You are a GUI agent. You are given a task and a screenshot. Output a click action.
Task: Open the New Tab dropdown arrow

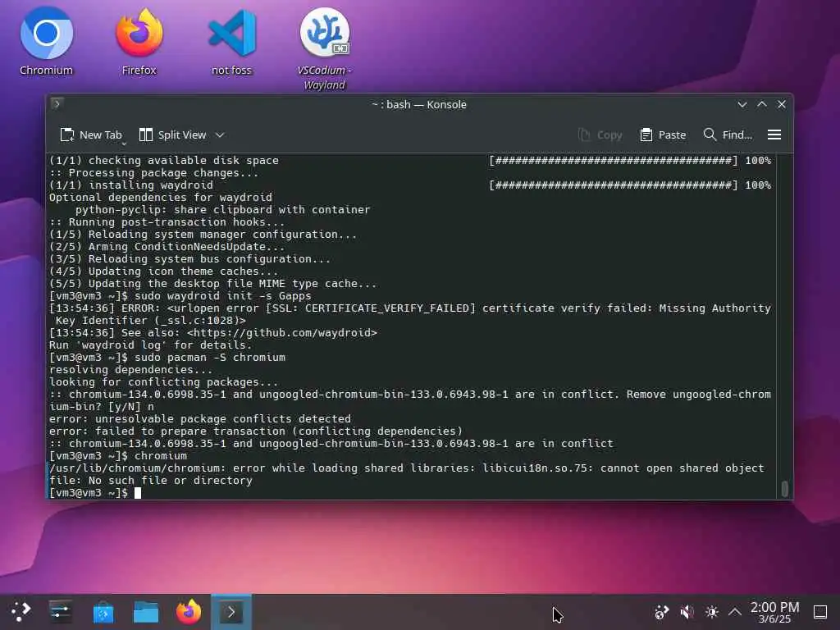[x=124, y=143]
